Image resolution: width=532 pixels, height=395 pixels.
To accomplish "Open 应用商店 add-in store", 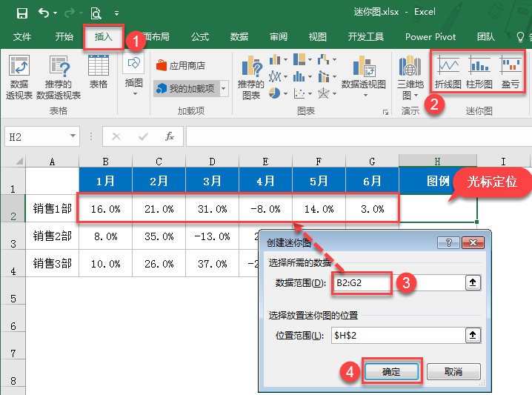I will [182, 65].
